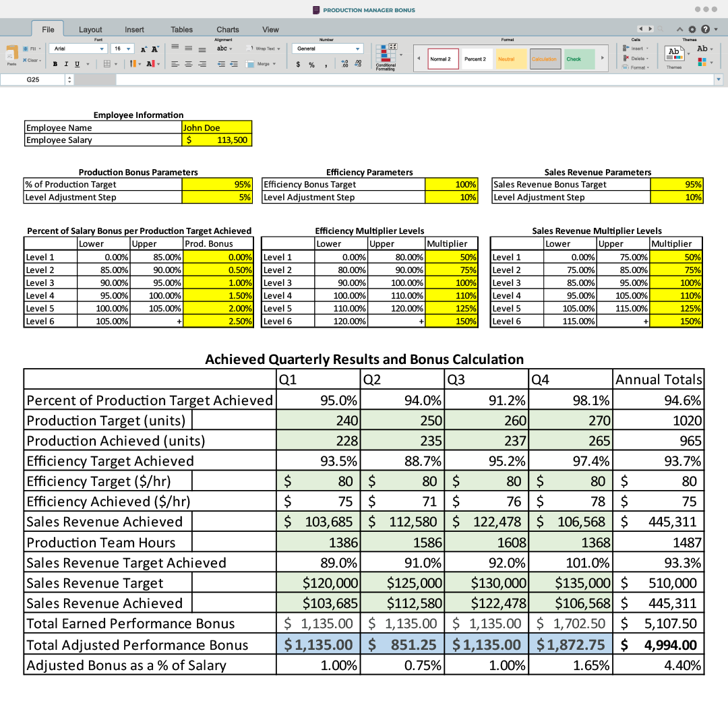Toggle bold formatting

coord(55,64)
